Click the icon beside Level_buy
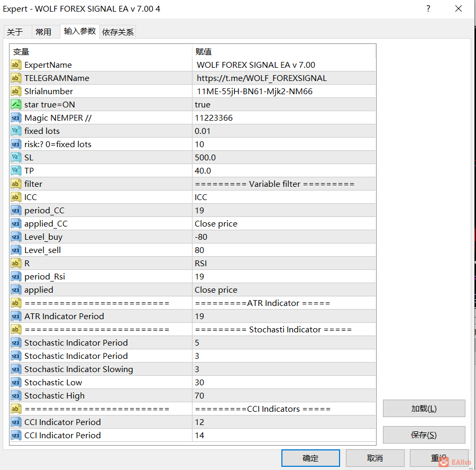This screenshot has height=470, width=476. [x=16, y=237]
